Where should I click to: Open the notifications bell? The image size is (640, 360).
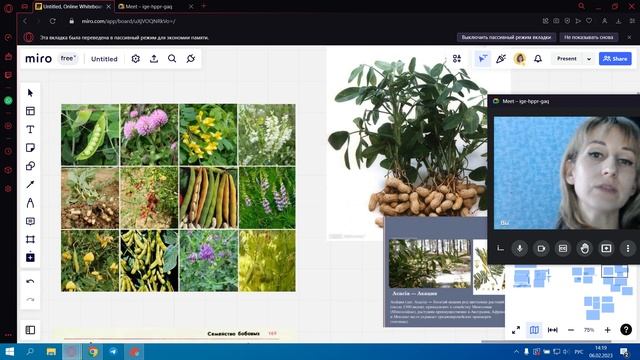538,59
